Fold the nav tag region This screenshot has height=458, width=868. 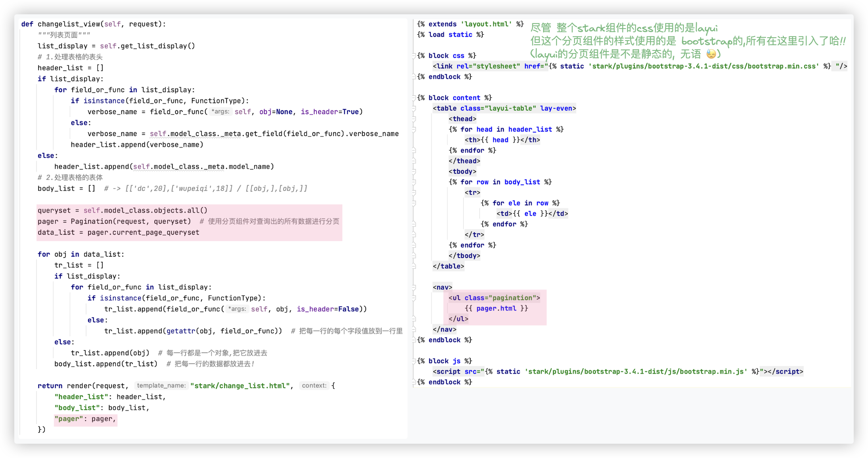coord(414,287)
